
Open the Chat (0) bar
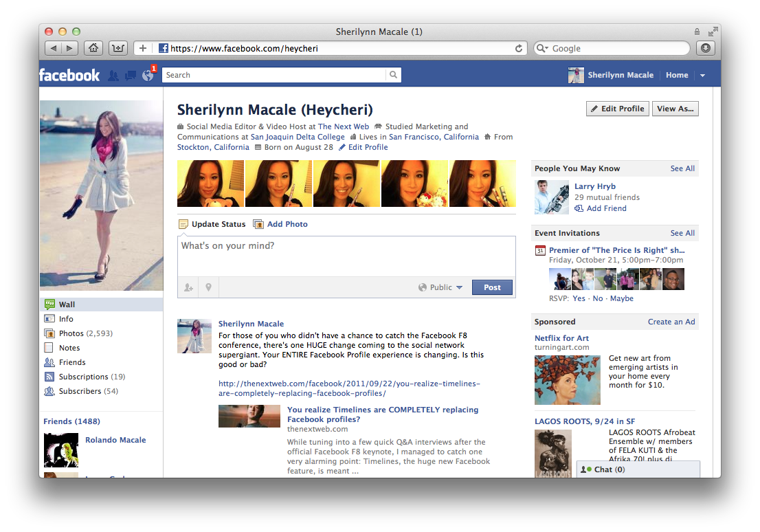point(638,469)
